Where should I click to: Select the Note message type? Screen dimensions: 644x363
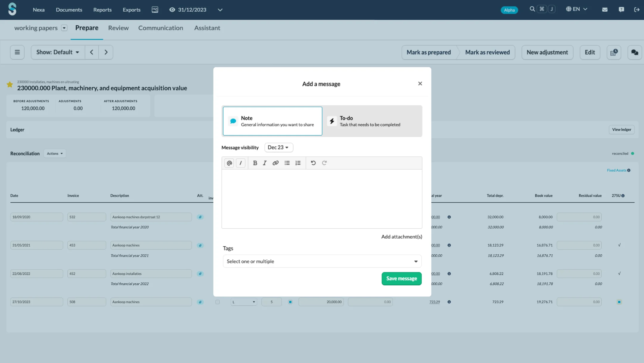[273, 121]
